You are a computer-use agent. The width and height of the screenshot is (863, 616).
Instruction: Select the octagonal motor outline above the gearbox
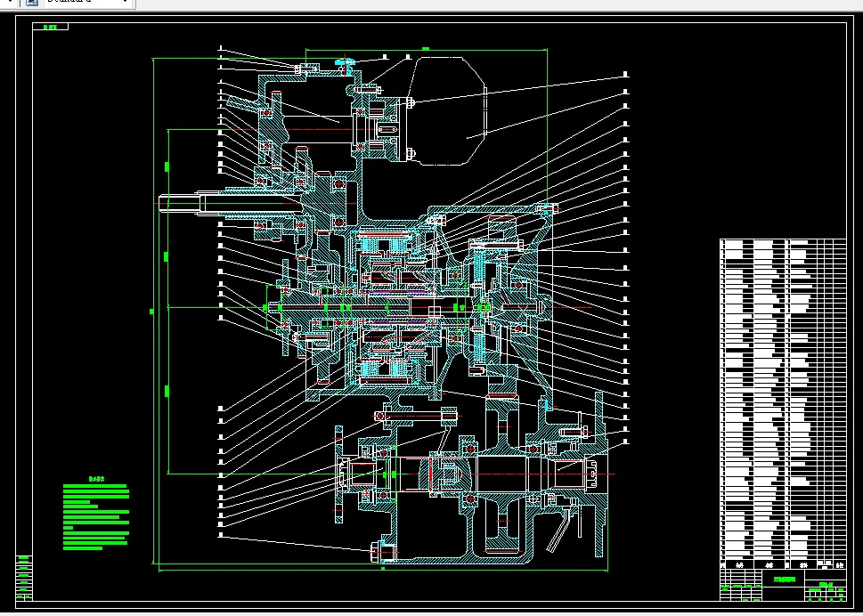[447, 110]
